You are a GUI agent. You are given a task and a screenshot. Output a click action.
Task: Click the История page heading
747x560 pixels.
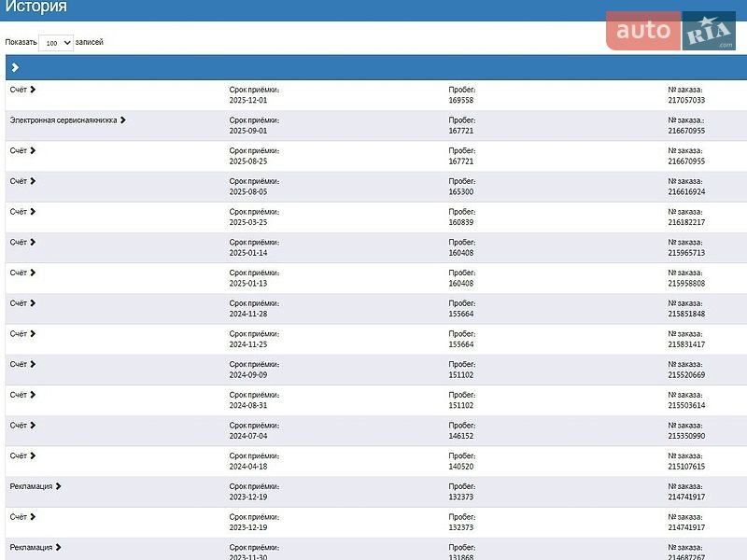[36, 7]
